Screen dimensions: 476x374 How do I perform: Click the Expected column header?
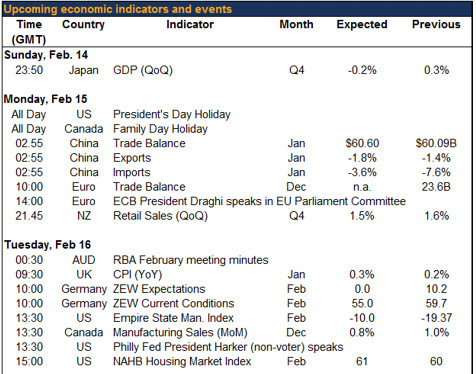pos(362,24)
